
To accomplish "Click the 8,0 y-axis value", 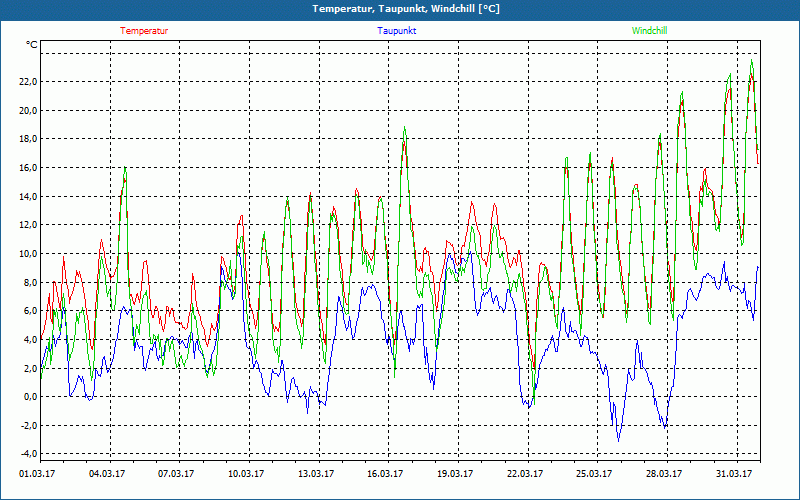I will (30, 282).
